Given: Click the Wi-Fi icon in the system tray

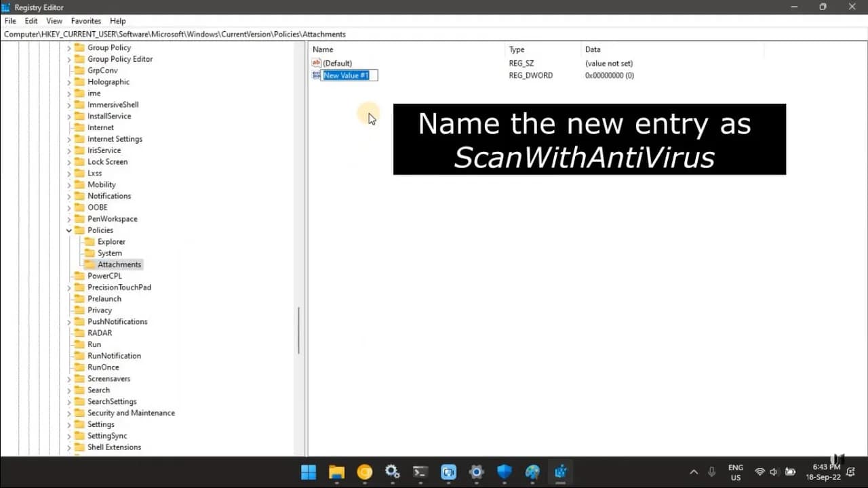Looking at the screenshot, I should point(760,472).
